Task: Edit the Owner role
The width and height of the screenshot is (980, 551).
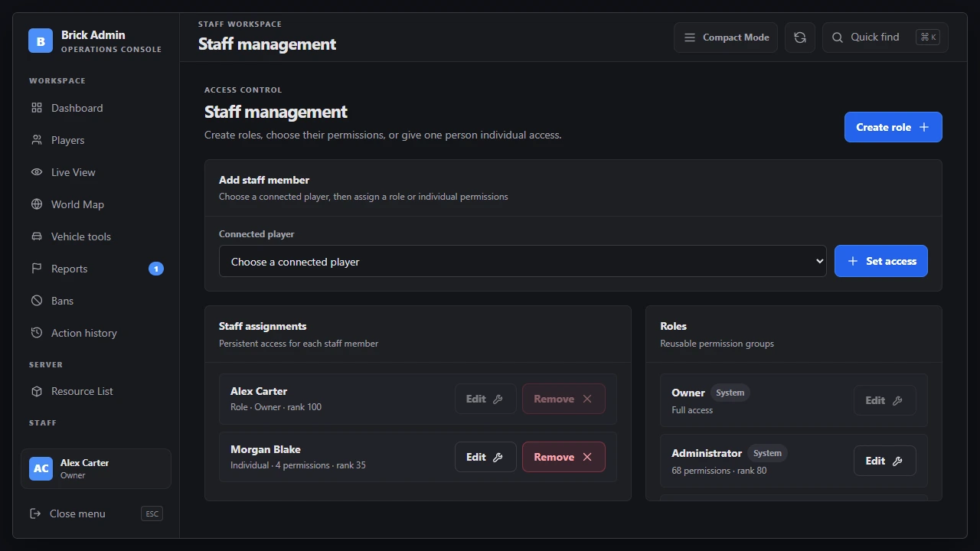Action: pos(885,400)
